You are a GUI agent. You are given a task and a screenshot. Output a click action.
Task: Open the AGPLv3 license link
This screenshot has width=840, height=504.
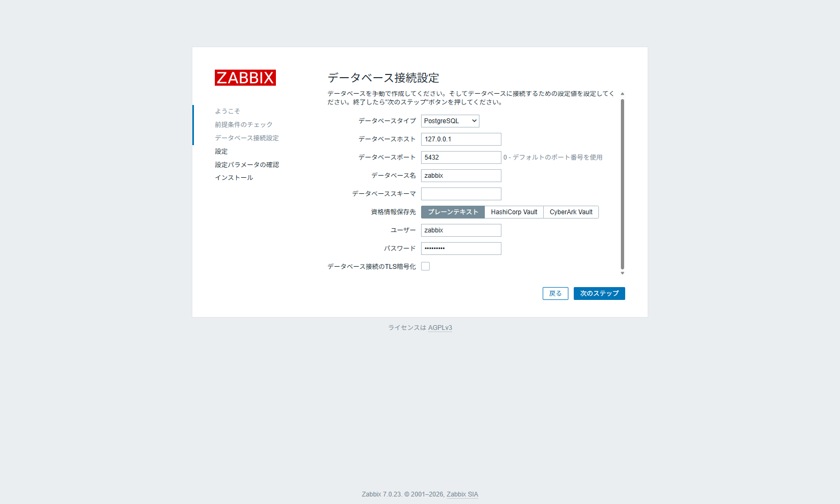point(440,328)
